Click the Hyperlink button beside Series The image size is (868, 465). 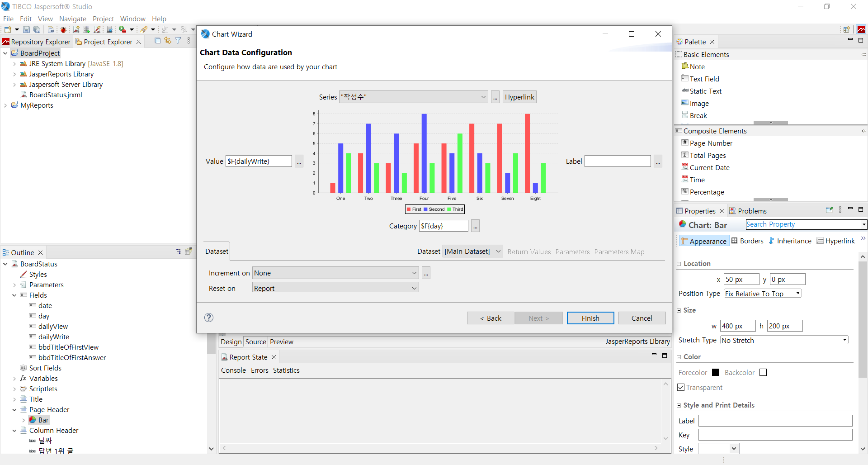[x=519, y=97]
